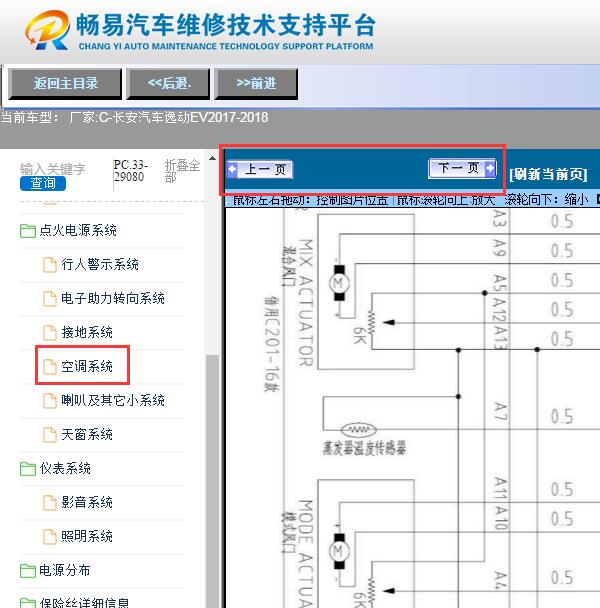Open the 接地系统 item
This screenshot has width=600, height=608.
(x=87, y=332)
